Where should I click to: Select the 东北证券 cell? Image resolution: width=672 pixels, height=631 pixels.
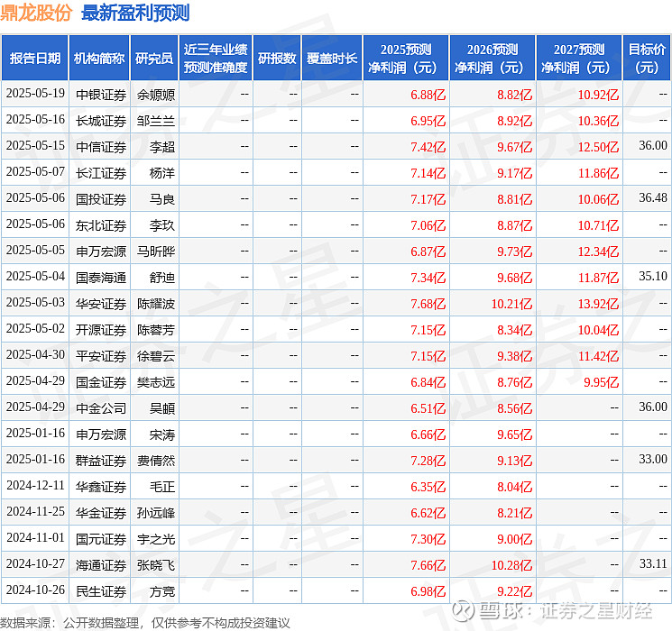point(101,225)
